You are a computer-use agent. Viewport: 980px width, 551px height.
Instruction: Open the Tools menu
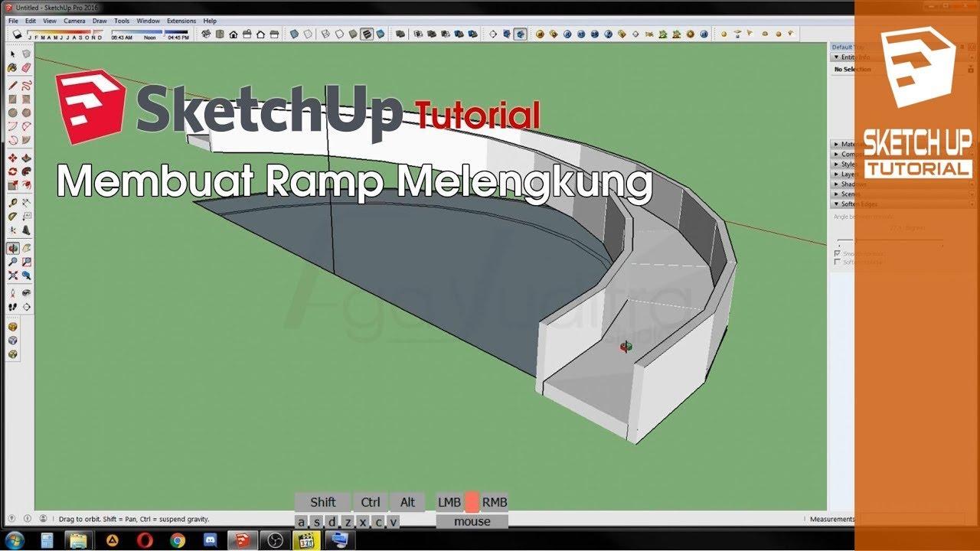click(122, 21)
